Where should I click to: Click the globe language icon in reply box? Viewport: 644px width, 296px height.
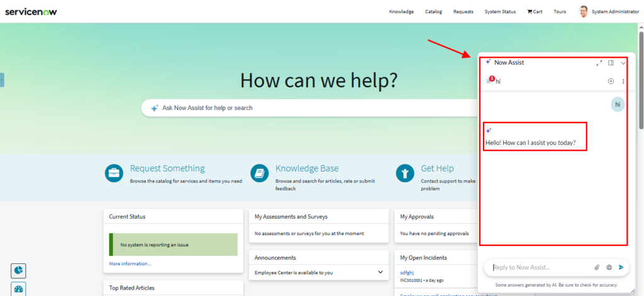point(609,267)
